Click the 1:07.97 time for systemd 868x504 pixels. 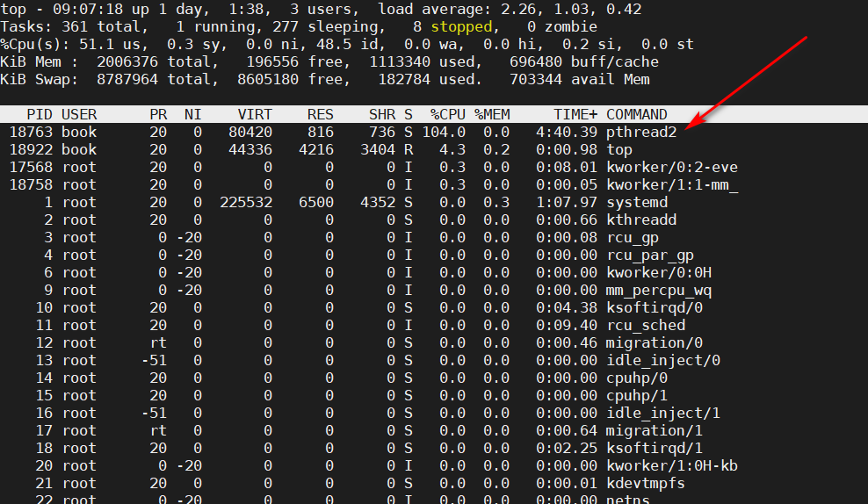point(567,203)
